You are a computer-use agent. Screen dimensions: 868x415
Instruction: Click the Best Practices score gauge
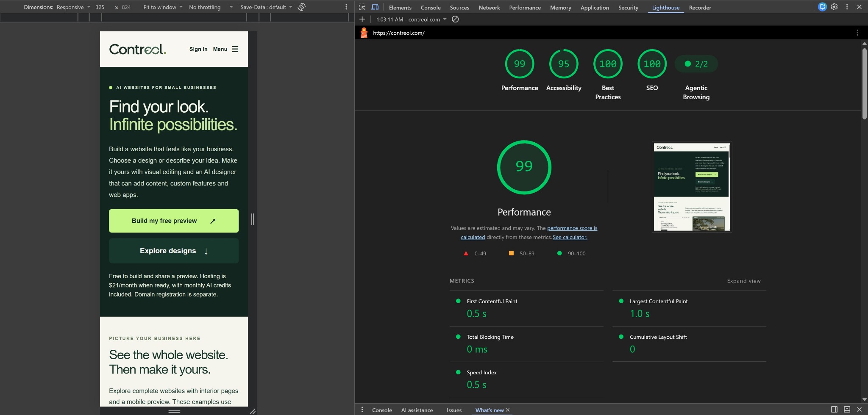[608, 64]
